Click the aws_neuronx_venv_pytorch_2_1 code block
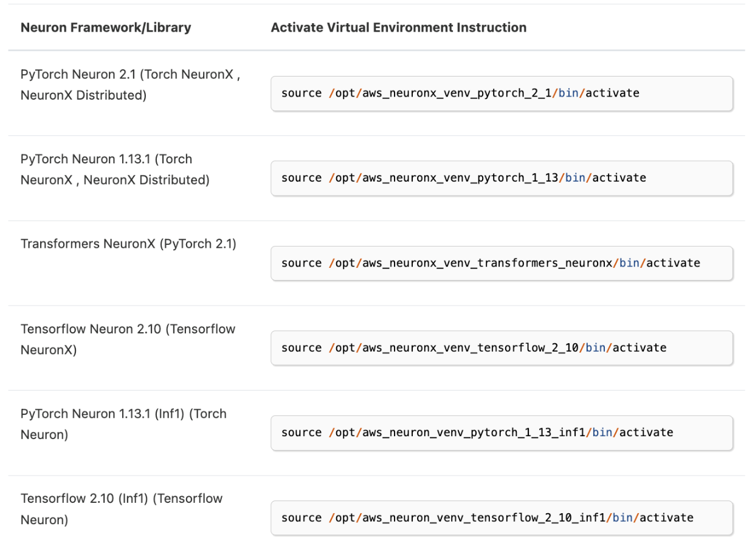The width and height of the screenshot is (755, 560). click(x=502, y=93)
